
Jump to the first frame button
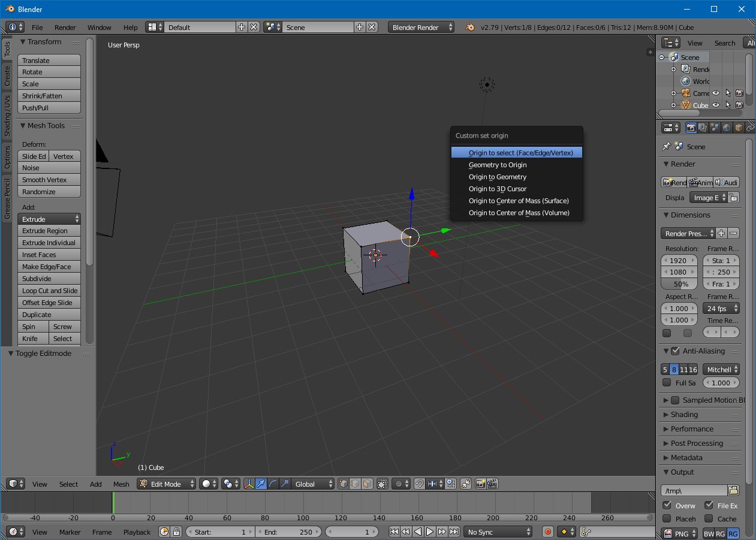394,532
